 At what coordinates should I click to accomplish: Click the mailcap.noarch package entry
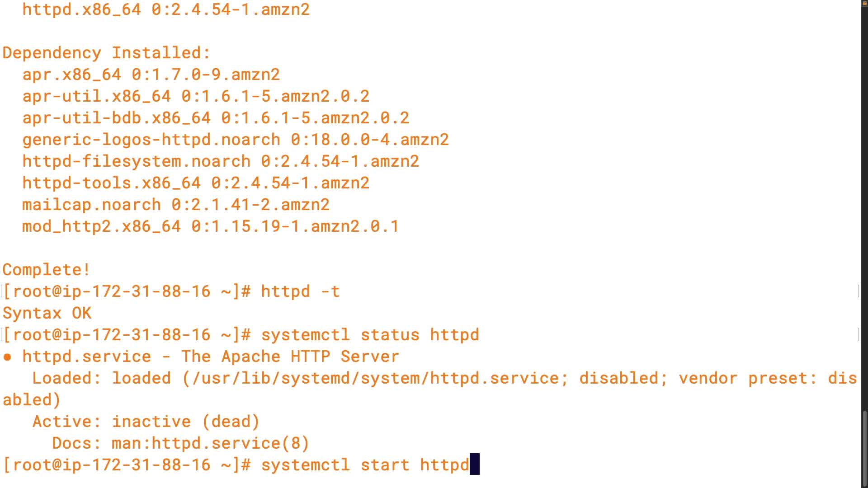pyautogui.click(x=176, y=205)
